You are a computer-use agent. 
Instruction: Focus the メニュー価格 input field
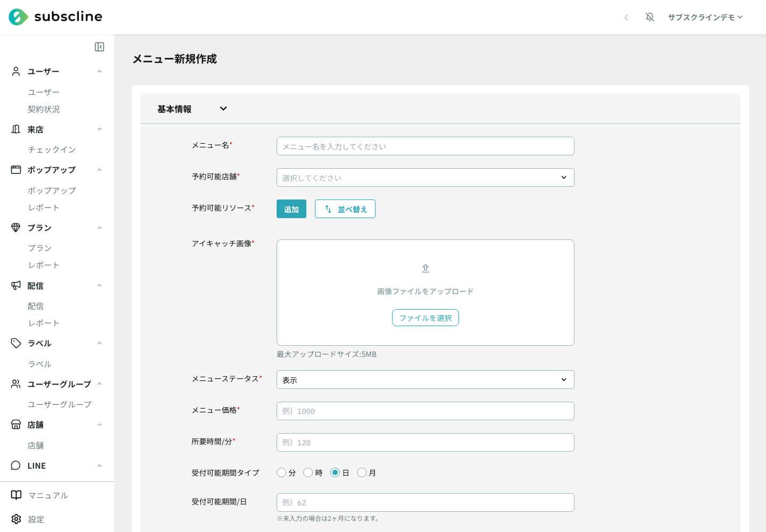click(x=426, y=411)
